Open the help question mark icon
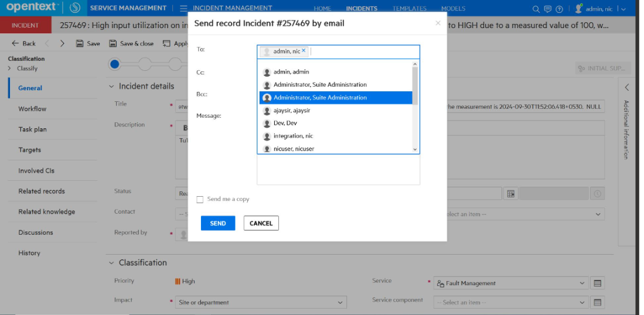 click(x=559, y=9)
